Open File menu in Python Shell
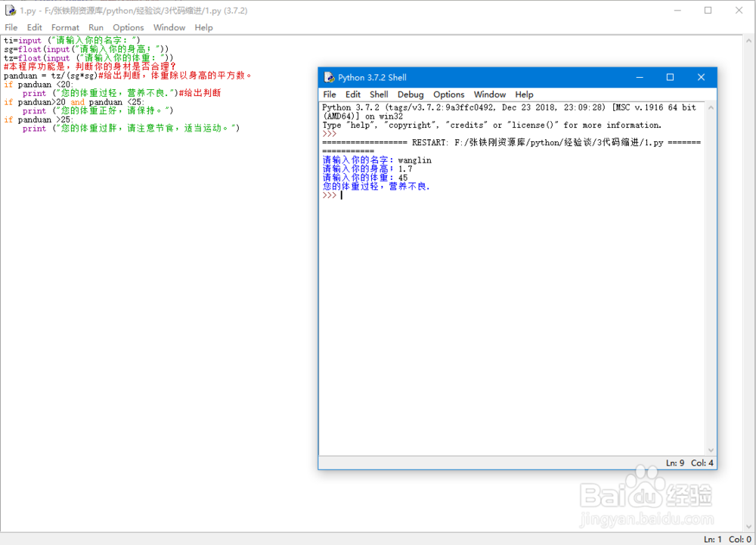 [330, 94]
